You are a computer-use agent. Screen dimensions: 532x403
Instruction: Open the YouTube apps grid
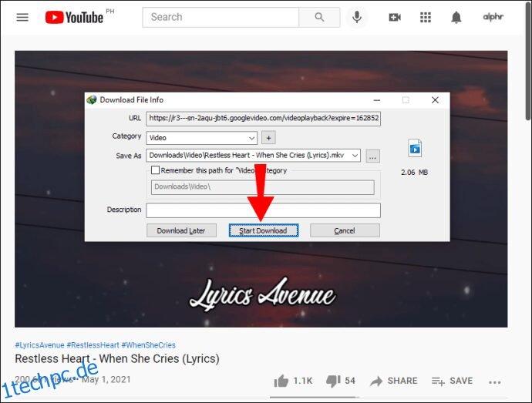pos(426,17)
